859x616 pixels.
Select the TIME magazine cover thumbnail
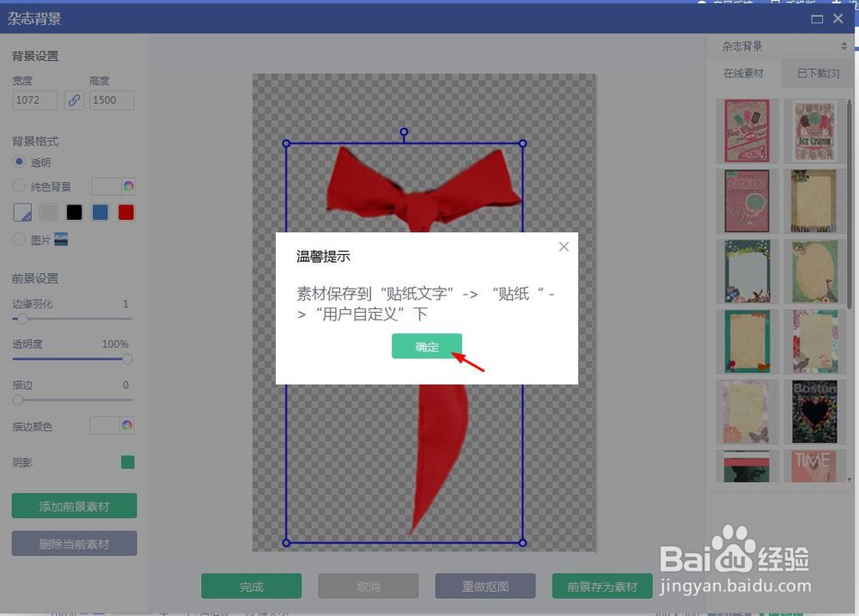click(x=814, y=467)
